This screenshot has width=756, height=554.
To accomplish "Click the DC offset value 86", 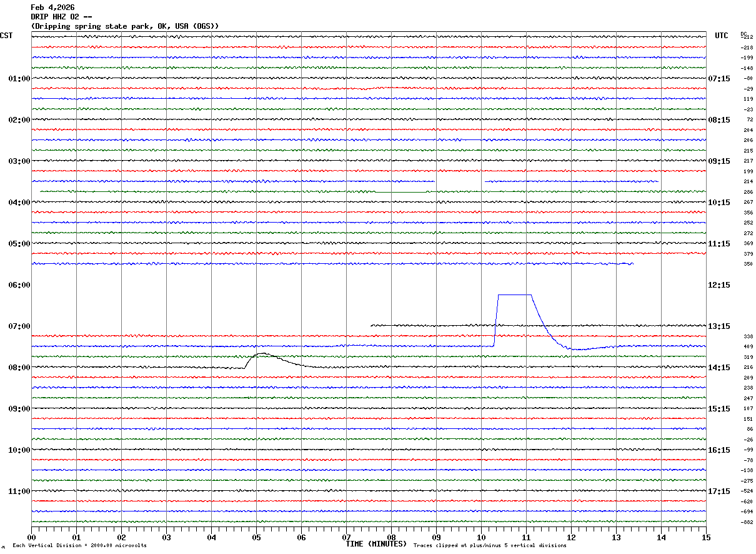I will point(750,430).
